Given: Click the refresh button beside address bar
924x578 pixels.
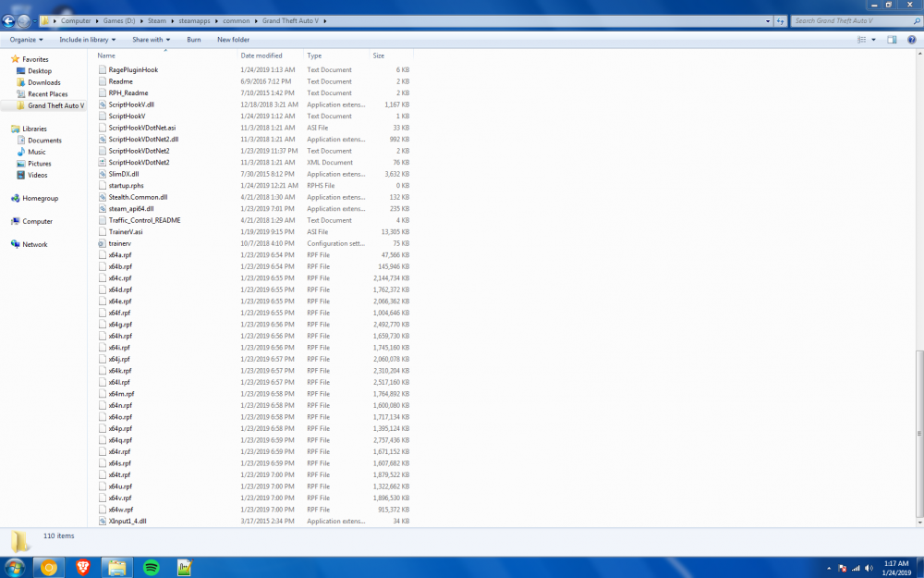Looking at the screenshot, I should (780, 20).
